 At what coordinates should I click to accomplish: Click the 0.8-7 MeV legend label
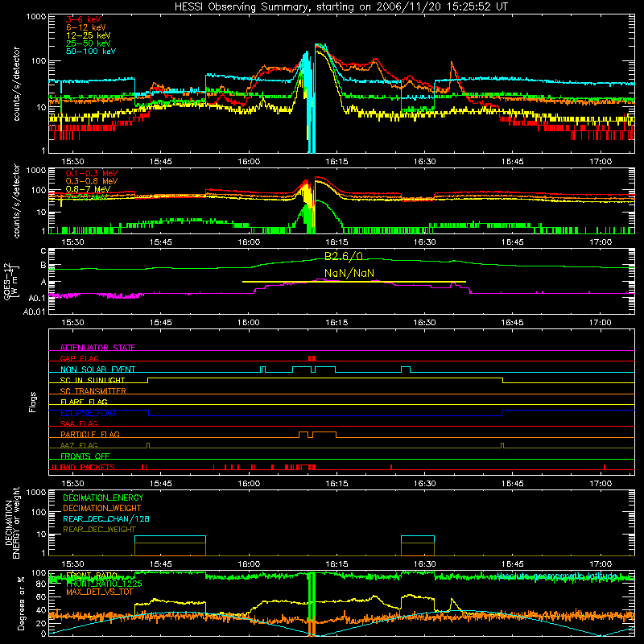[89, 189]
